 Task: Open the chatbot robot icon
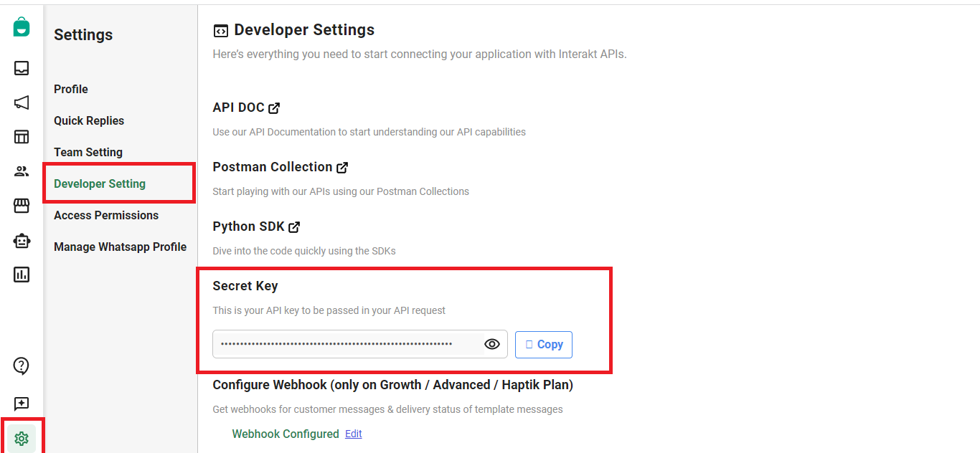(x=22, y=240)
